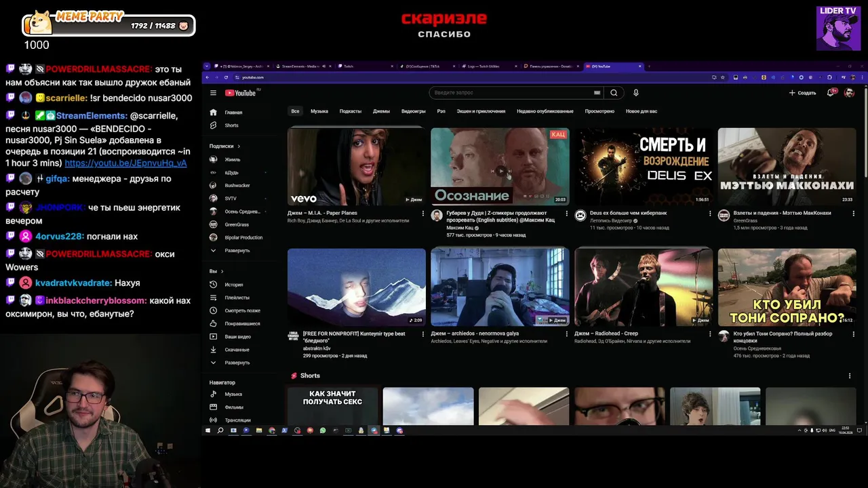The image size is (868, 488).
Task: Open the Жмиль channel subscription
Action: pyautogui.click(x=233, y=159)
